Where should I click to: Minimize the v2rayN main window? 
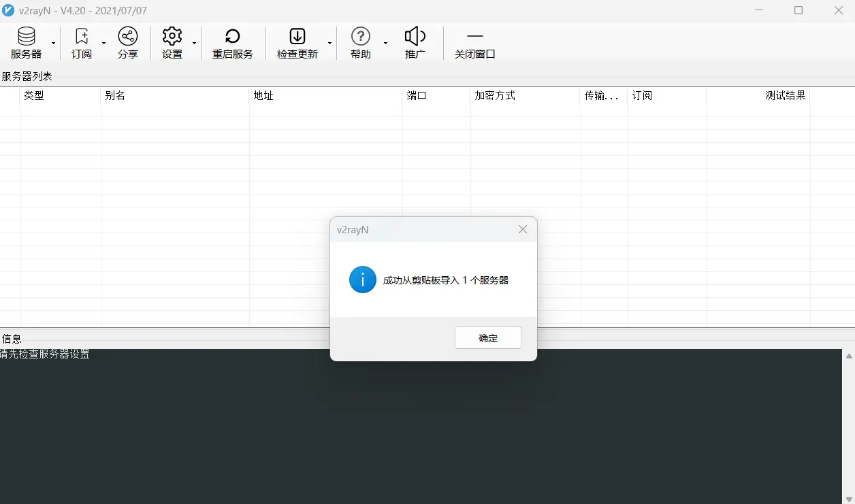click(760, 10)
